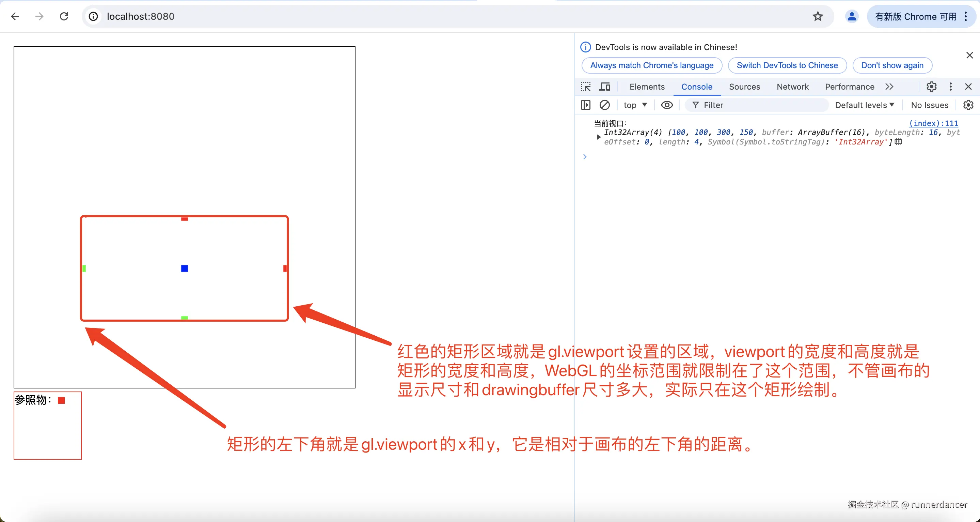
Task: Open the live expression eye icon
Action: point(667,105)
